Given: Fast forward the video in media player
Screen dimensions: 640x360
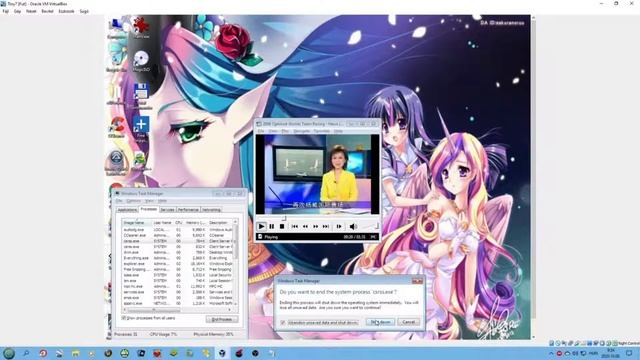Looking at the screenshot, I should click(x=315, y=226).
